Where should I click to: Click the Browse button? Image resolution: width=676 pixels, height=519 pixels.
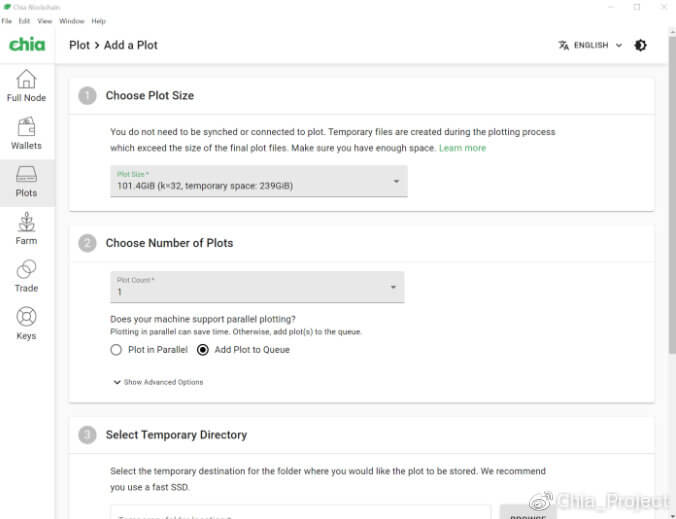528,514
